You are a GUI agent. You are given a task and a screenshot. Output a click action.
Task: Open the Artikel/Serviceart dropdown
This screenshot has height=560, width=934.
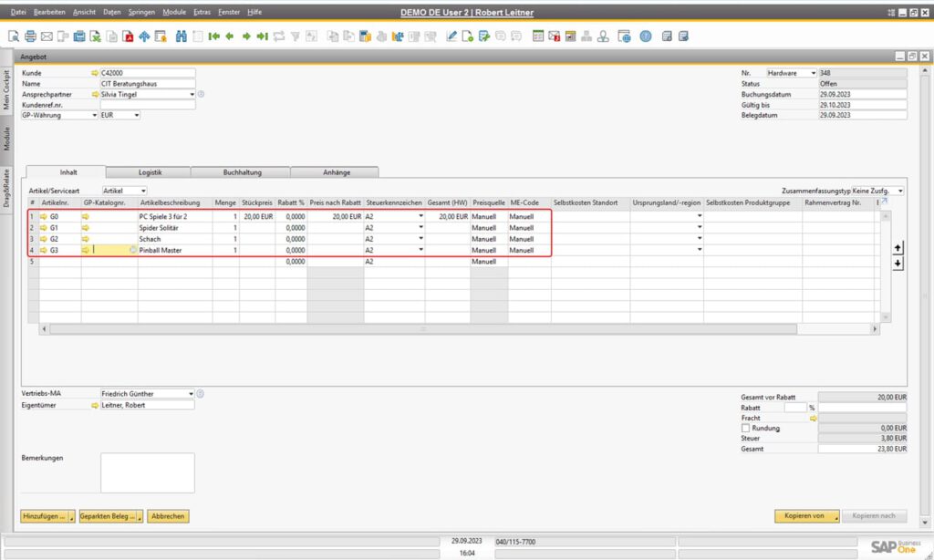pos(143,192)
